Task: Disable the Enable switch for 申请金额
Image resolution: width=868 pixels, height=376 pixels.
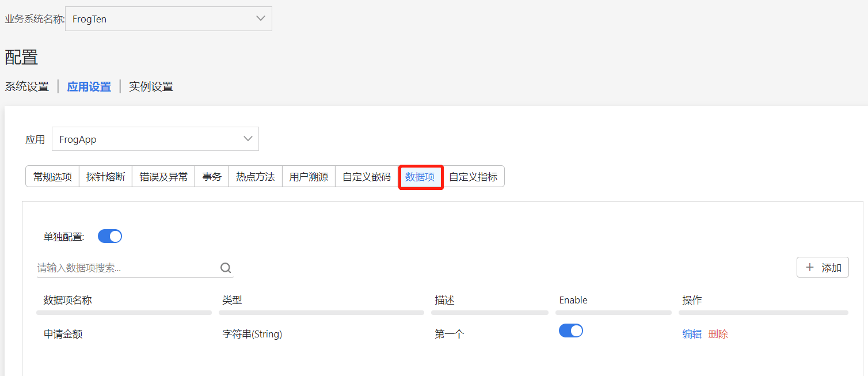Action: click(x=570, y=331)
